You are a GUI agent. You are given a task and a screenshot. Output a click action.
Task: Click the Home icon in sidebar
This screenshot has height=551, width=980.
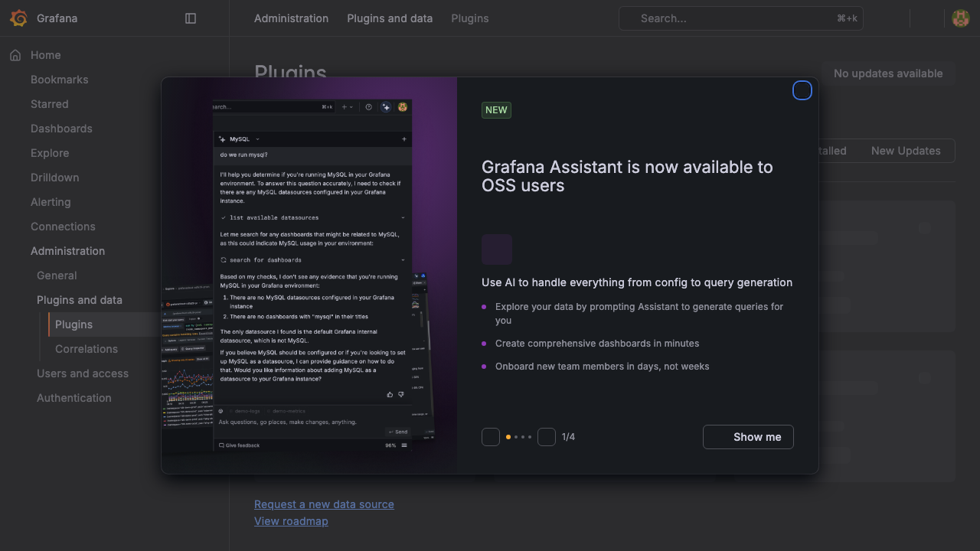[15, 55]
